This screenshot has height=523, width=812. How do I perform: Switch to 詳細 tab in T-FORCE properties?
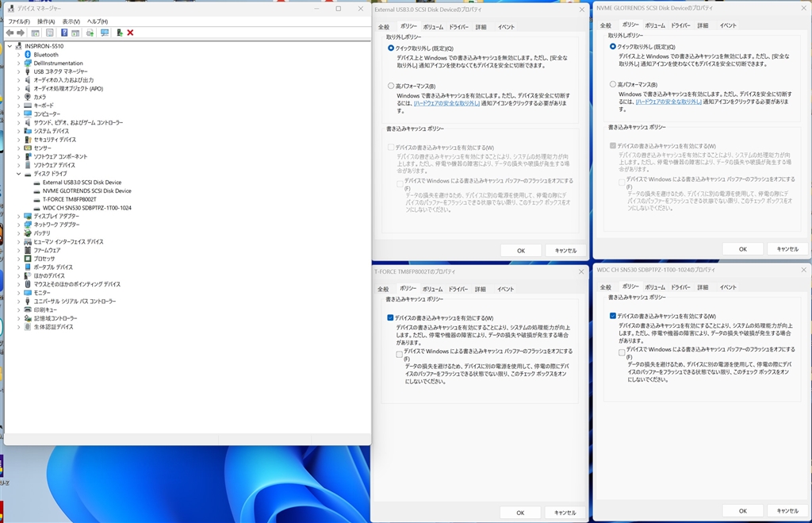pos(481,289)
